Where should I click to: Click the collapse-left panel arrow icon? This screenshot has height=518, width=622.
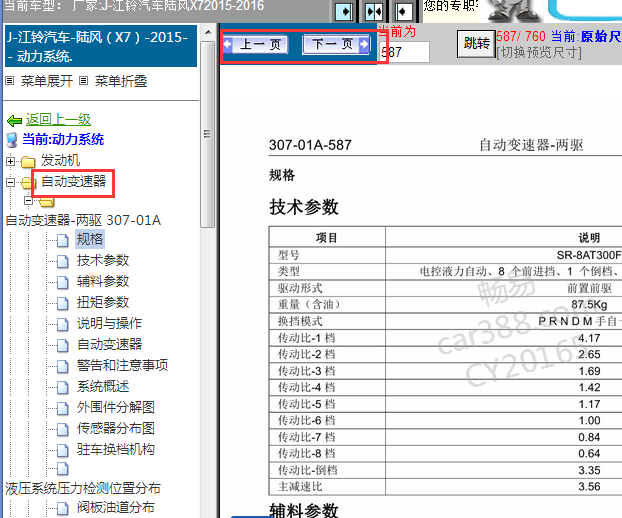(x=403, y=12)
